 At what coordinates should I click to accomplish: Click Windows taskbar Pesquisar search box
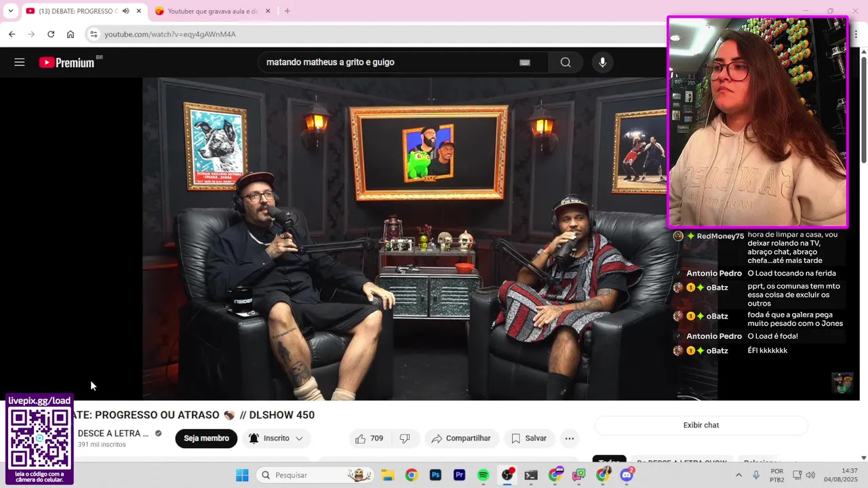click(314, 475)
